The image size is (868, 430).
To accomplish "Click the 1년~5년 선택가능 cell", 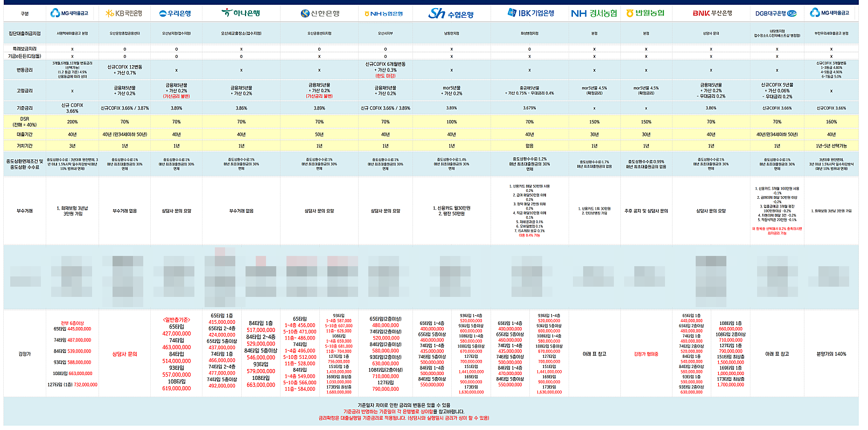I will [x=831, y=145].
